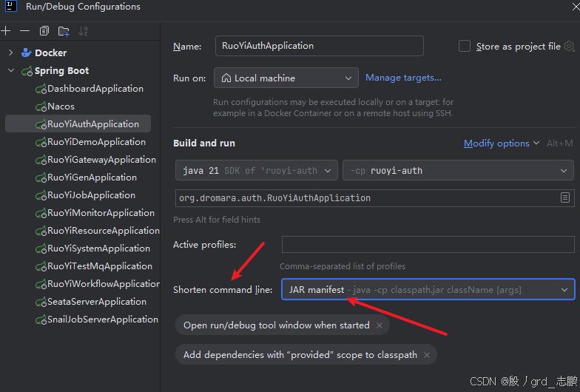Click the Spring Boot tree node label
The height and width of the screenshot is (392, 580).
point(62,71)
